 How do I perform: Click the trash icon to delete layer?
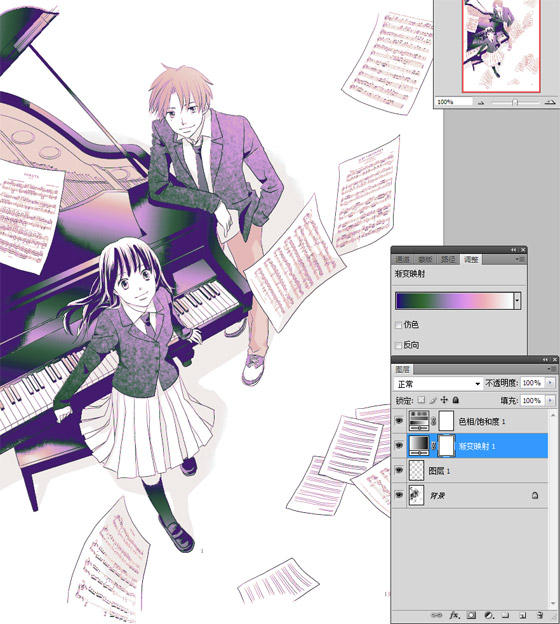pos(540,615)
